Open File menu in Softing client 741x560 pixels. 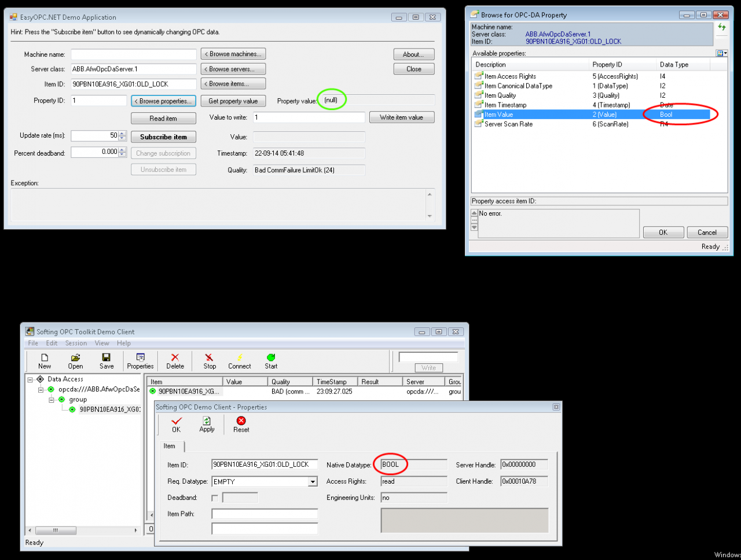point(33,343)
